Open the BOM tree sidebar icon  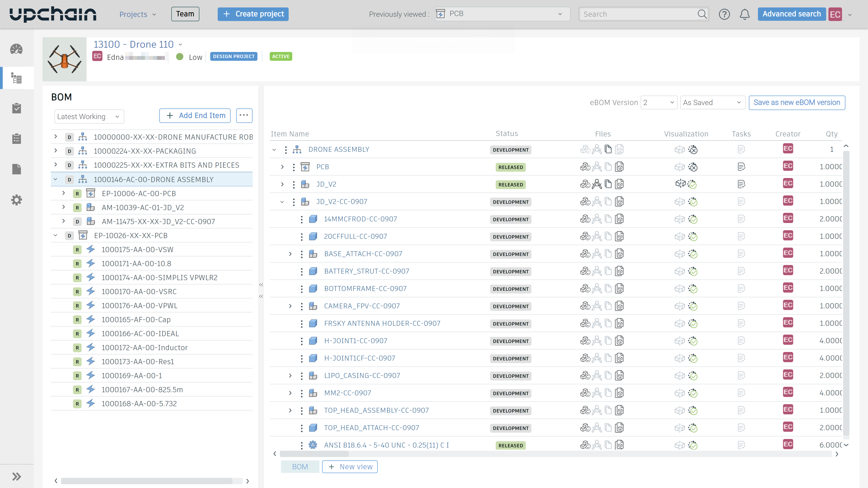(16, 78)
